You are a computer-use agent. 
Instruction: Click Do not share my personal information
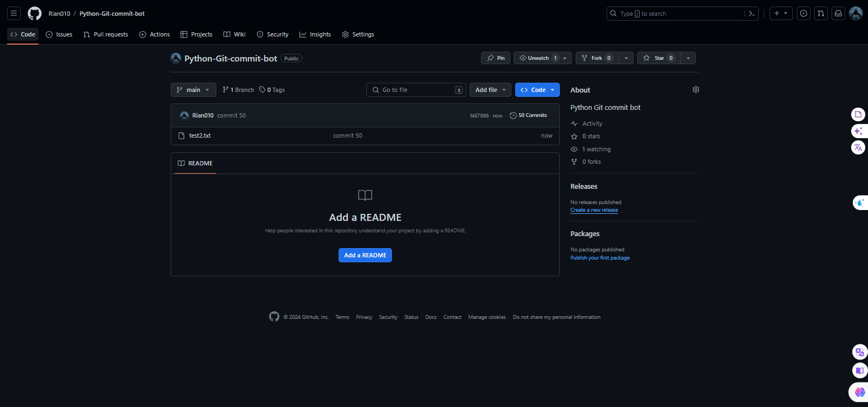coord(557,317)
